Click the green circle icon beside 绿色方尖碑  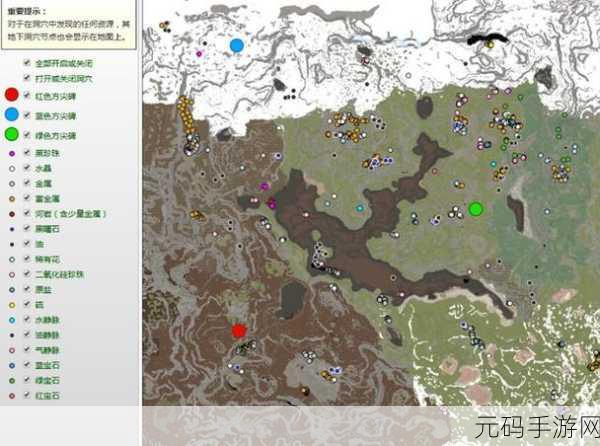pos(11,134)
